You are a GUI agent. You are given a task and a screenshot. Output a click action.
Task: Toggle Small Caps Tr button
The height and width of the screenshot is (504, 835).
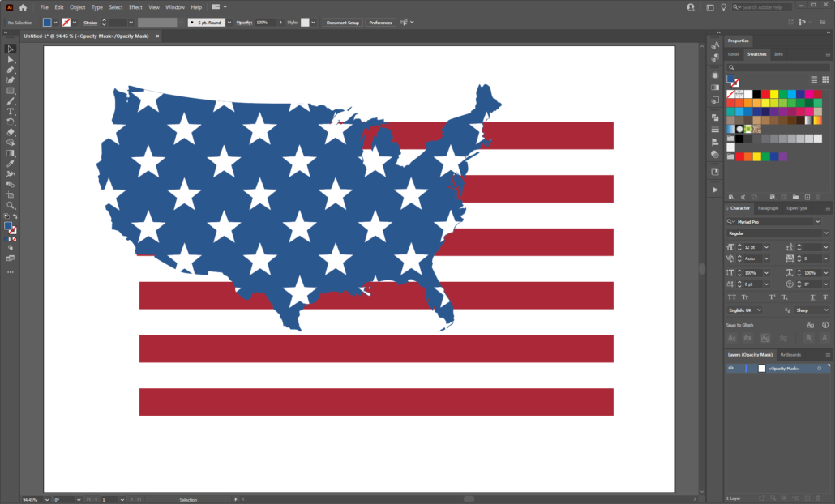744,297
